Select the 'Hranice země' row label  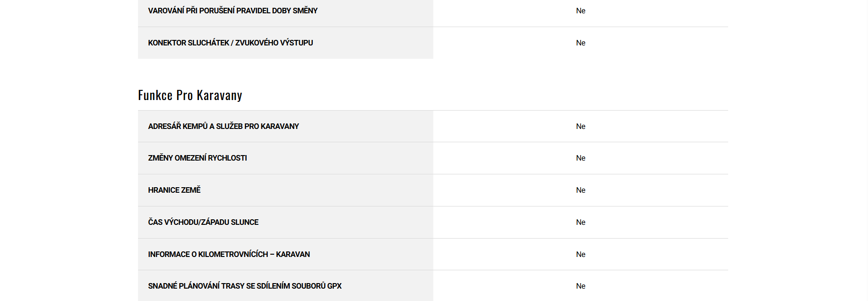pos(174,190)
